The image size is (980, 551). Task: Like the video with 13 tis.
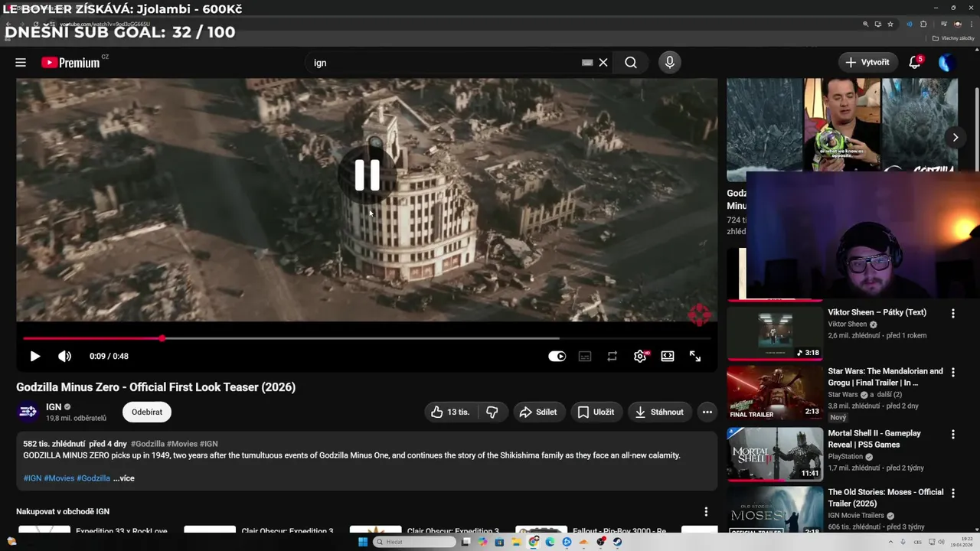(x=451, y=412)
